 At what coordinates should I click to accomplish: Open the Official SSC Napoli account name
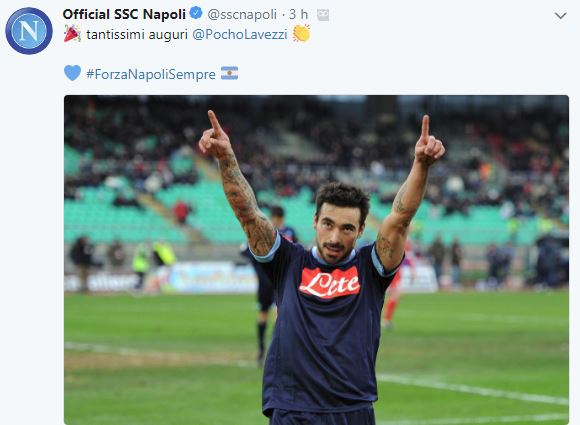pos(124,14)
